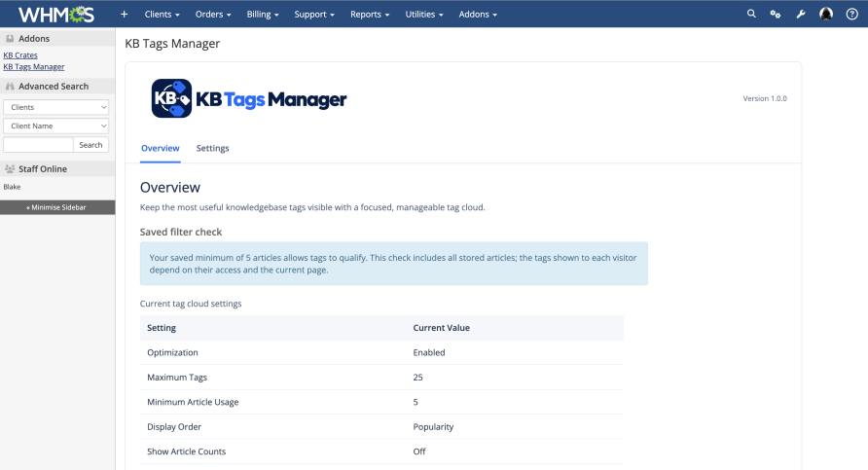Open the Utilities menu
This screenshot has width=868, height=470.
[x=424, y=15]
